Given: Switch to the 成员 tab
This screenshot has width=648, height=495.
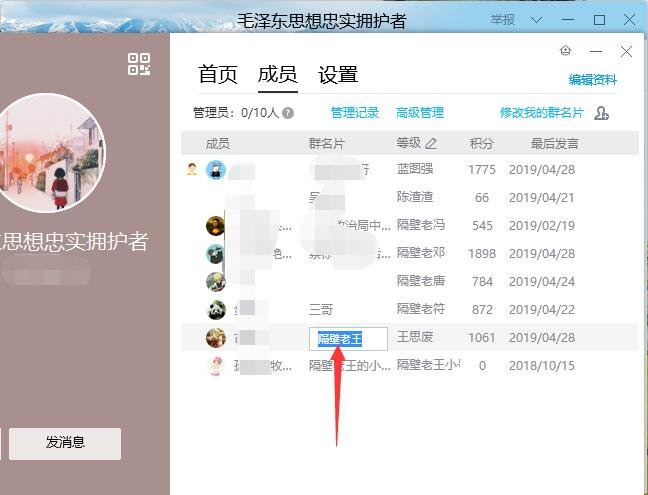Looking at the screenshot, I should 278,75.
